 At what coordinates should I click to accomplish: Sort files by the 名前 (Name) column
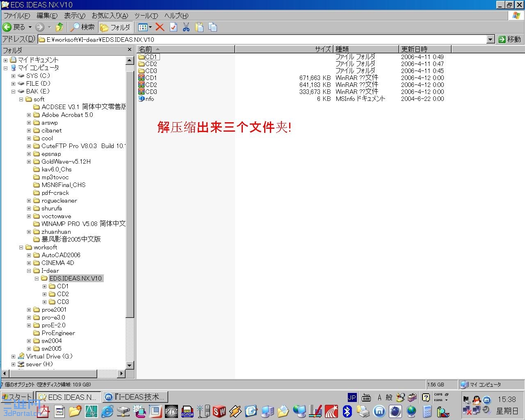point(186,49)
